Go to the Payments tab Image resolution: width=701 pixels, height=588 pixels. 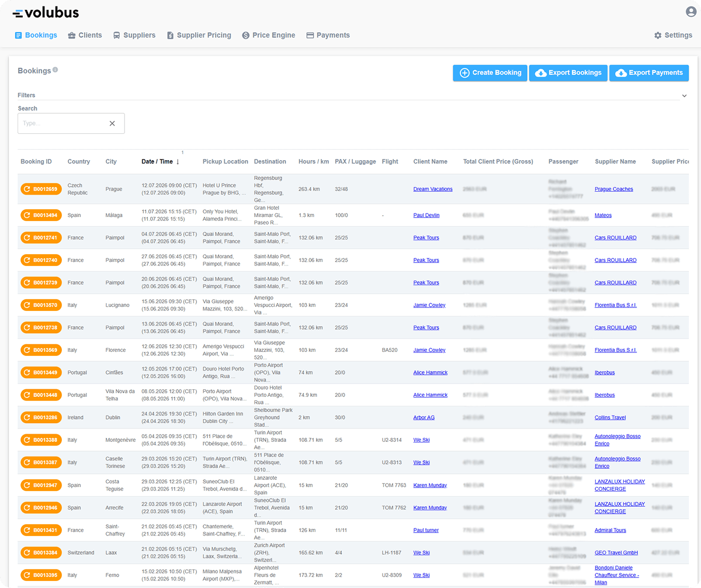click(x=328, y=35)
